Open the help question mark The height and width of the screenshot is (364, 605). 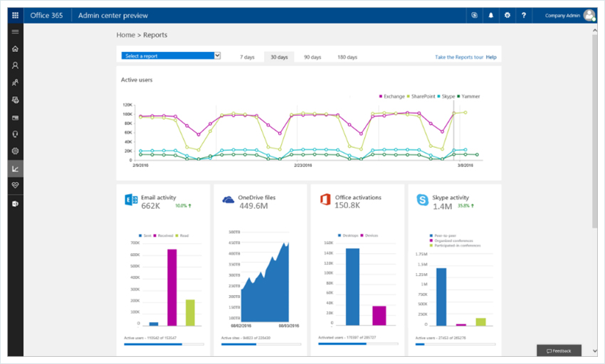524,16
